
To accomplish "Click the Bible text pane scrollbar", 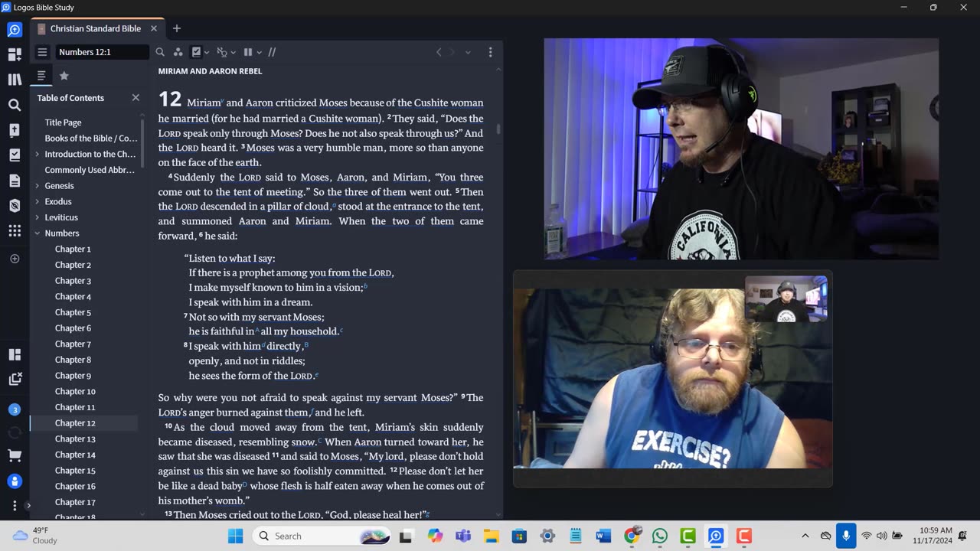I will click(498, 129).
